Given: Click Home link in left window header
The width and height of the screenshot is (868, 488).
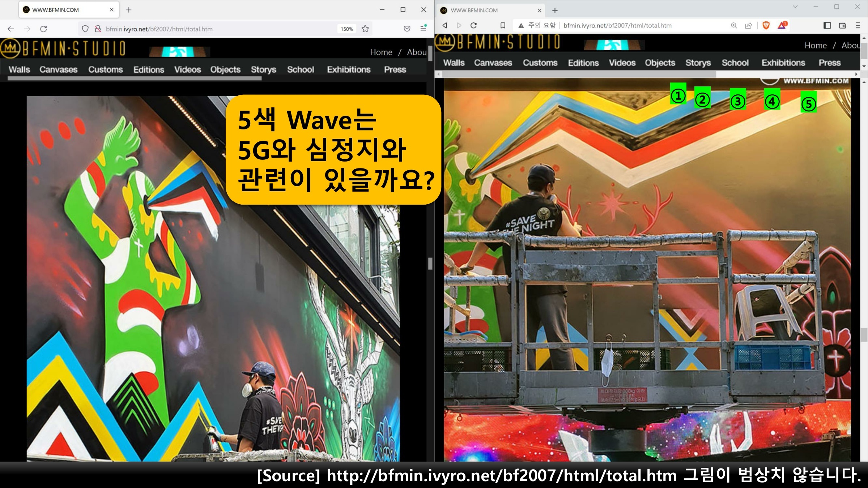Looking at the screenshot, I should 381,52.
